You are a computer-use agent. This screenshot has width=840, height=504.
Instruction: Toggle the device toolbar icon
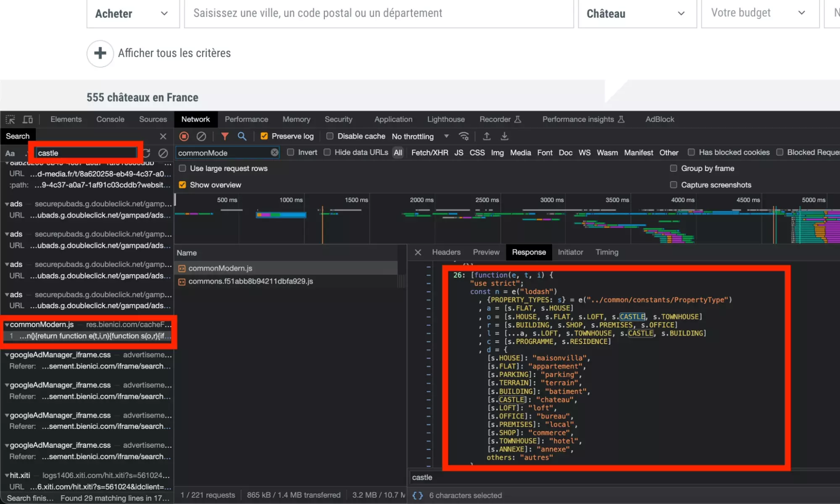click(27, 119)
